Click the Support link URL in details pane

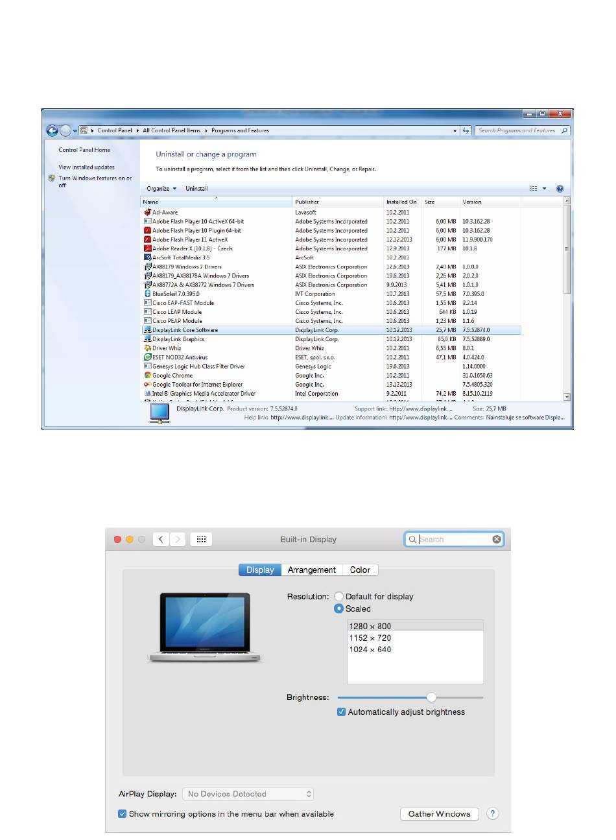pyautogui.click(x=421, y=409)
